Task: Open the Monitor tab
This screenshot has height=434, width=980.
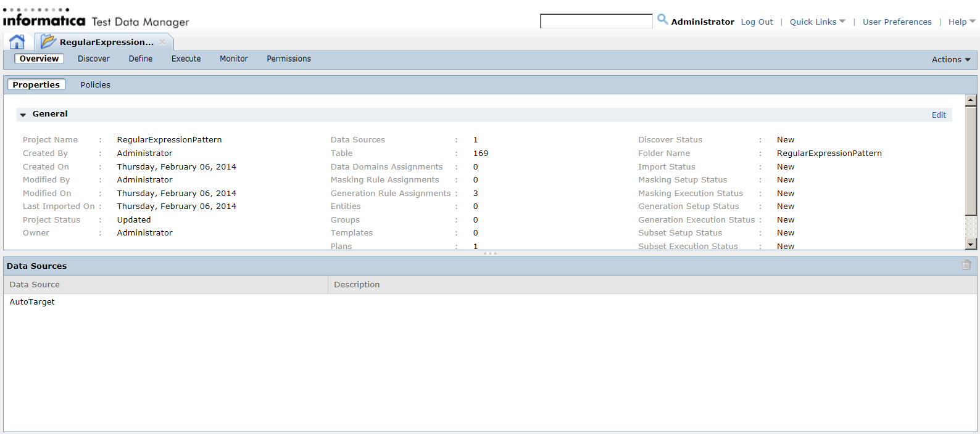Action: pyautogui.click(x=234, y=59)
